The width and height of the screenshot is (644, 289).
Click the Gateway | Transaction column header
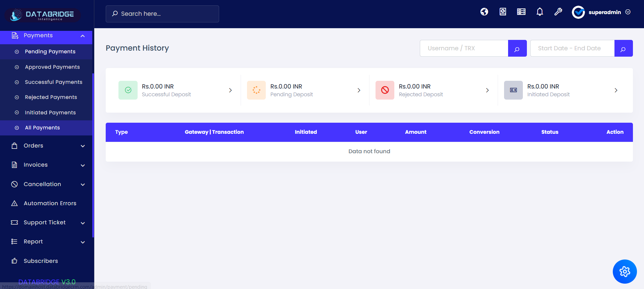coord(214,132)
